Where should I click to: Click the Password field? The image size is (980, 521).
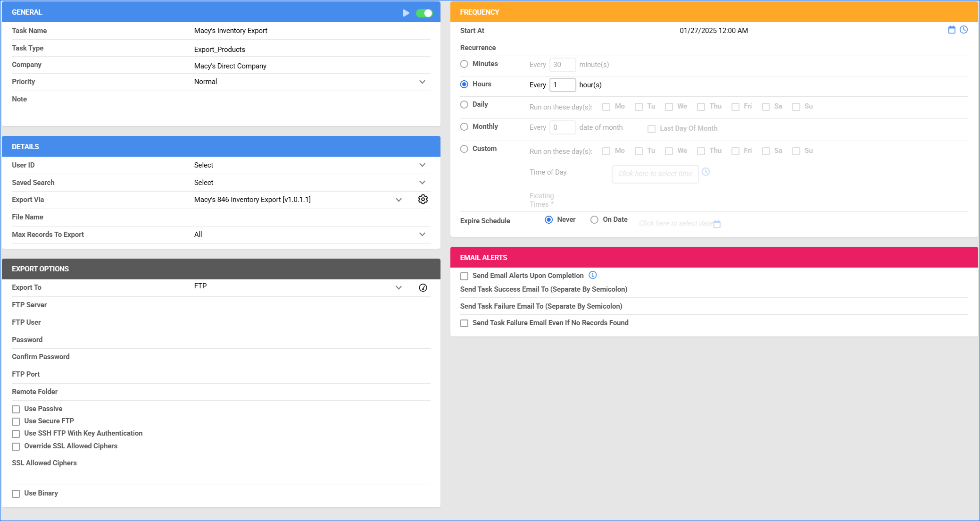click(312, 340)
